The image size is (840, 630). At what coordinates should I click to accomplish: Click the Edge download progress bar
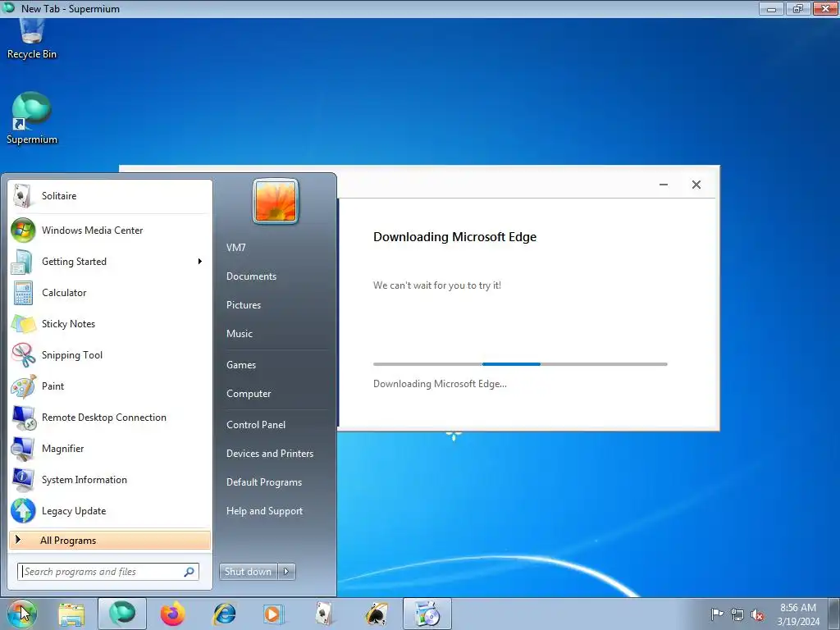[520, 364]
